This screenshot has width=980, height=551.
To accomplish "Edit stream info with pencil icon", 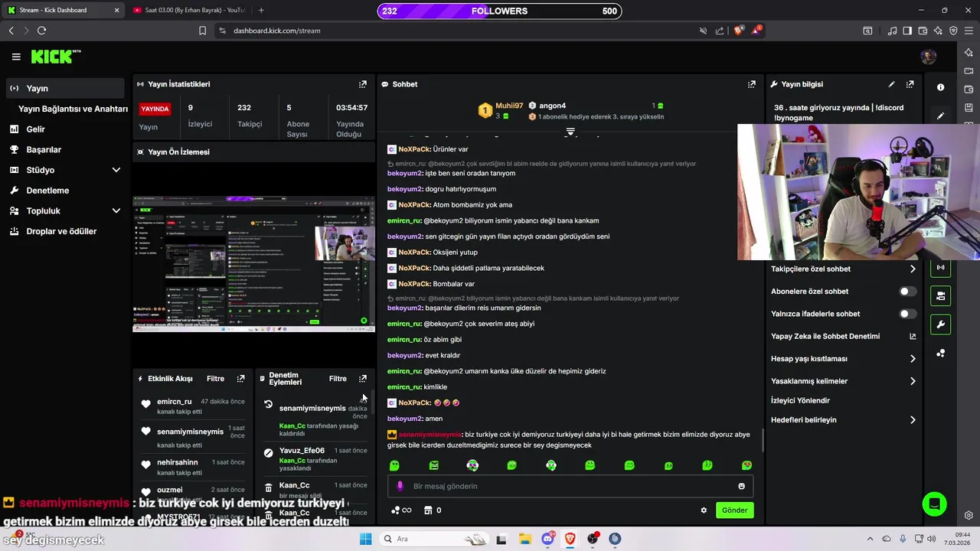I will 891,84.
